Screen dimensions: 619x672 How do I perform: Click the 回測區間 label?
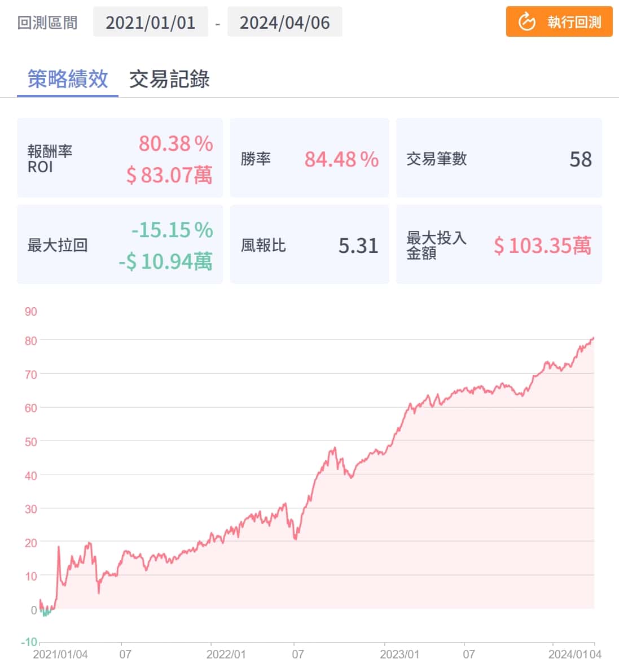click(x=47, y=23)
